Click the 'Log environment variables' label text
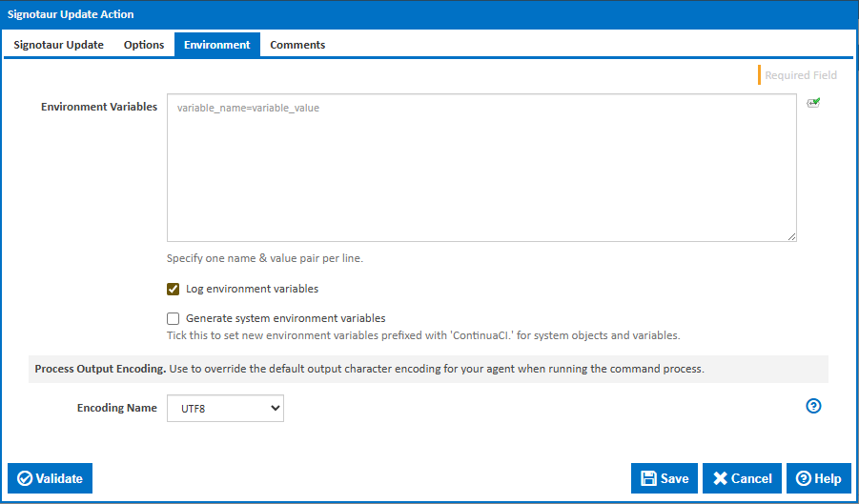Viewport: 859px width, 504px height. [x=252, y=289]
